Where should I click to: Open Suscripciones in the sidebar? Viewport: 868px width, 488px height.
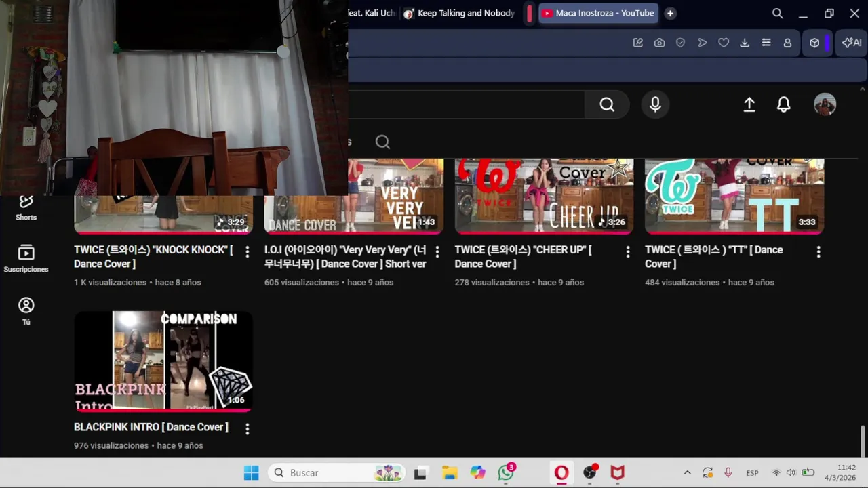26,259
